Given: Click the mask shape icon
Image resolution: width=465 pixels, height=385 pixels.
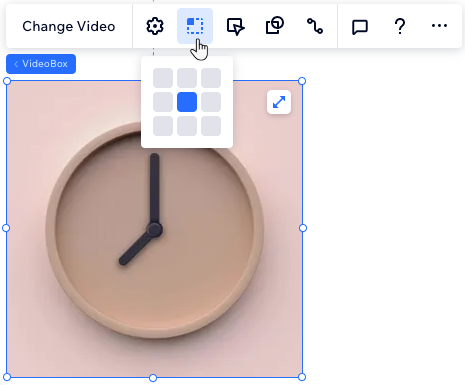Looking at the screenshot, I should 275,26.
